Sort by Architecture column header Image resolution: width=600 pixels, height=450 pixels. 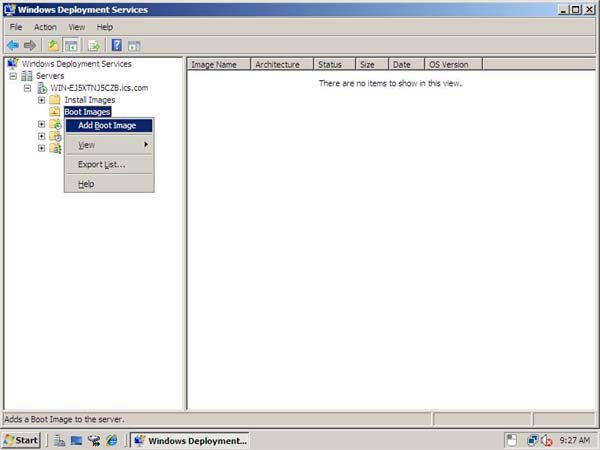[x=282, y=64]
